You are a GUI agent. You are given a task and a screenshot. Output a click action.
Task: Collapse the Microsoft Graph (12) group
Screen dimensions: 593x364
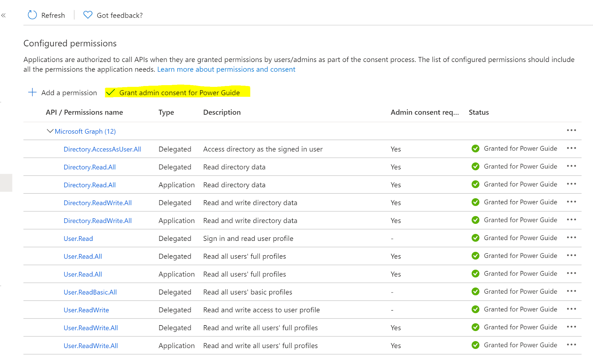(50, 131)
